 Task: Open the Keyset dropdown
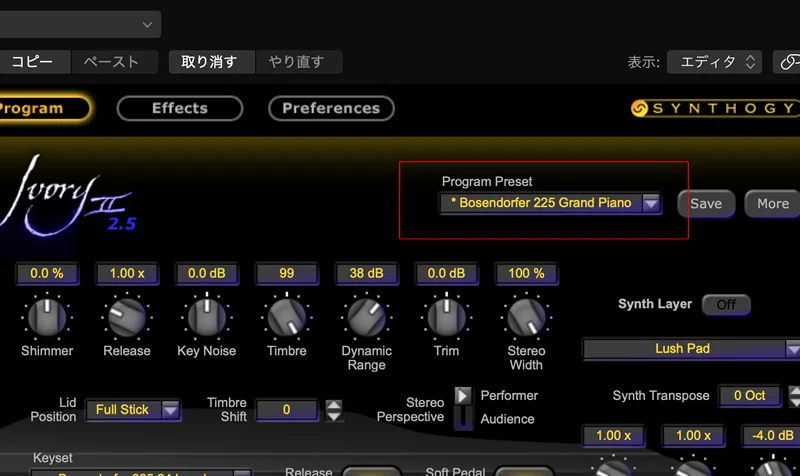[141, 472]
